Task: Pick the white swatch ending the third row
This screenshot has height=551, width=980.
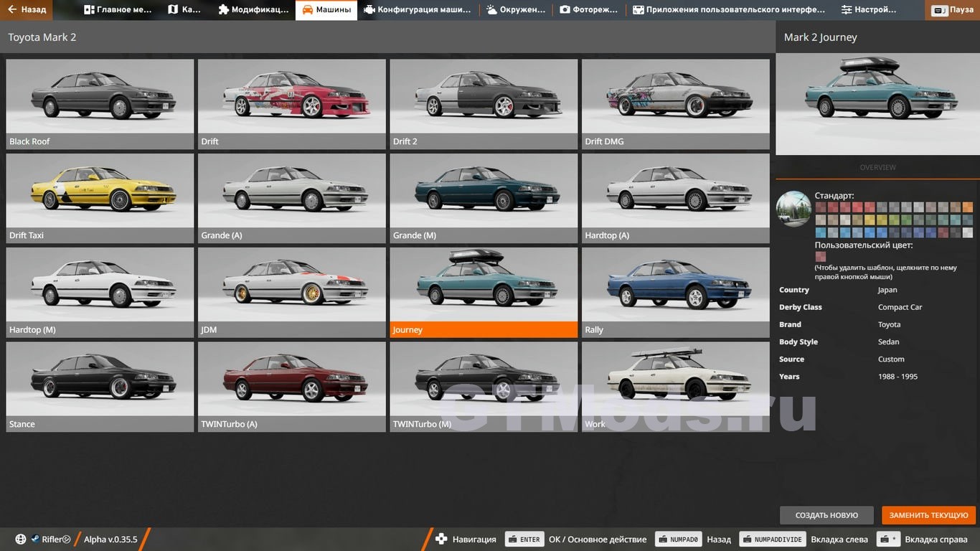Action: (967, 232)
